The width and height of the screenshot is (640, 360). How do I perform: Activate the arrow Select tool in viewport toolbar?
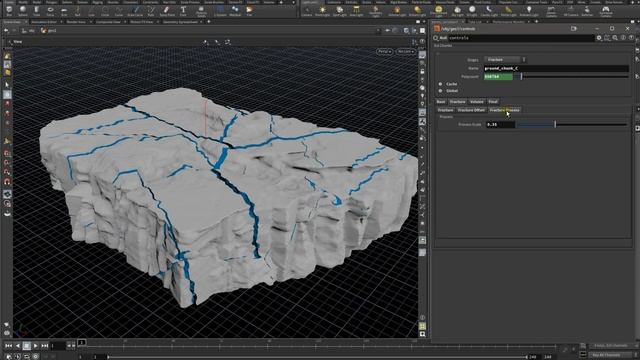(7, 85)
